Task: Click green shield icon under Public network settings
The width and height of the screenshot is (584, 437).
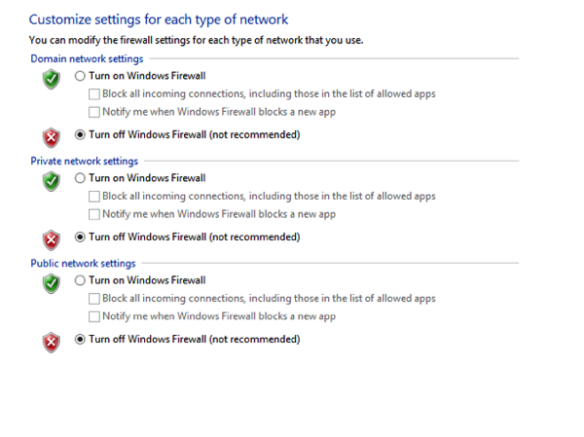Action: (51, 284)
